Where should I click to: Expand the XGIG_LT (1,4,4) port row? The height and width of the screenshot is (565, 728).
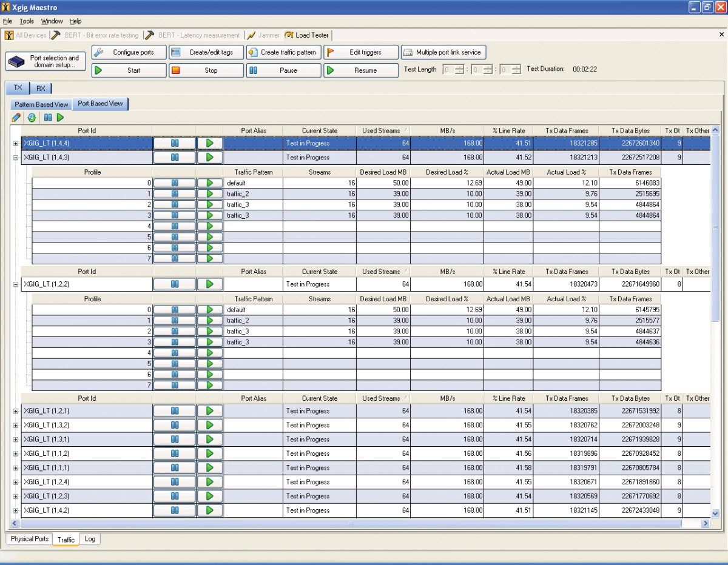coord(15,144)
